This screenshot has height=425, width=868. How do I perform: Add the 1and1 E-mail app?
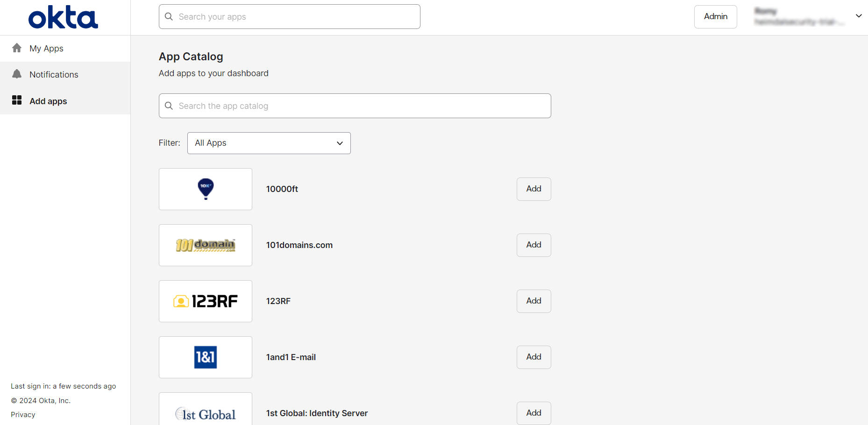coord(534,357)
